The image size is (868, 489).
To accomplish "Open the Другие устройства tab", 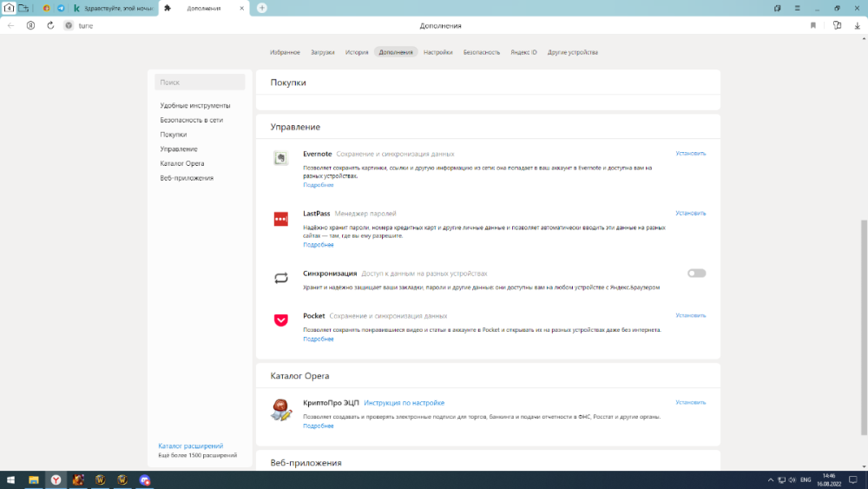I will (573, 52).
